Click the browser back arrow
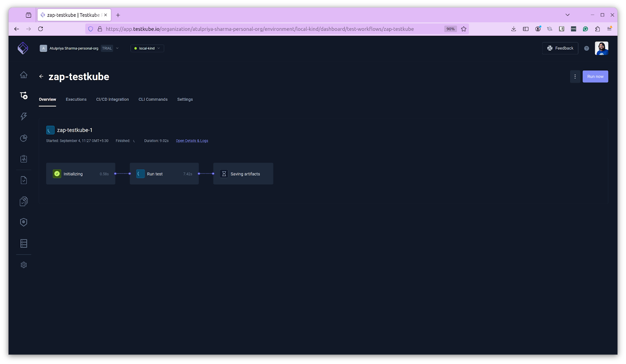 pos(16,29)
